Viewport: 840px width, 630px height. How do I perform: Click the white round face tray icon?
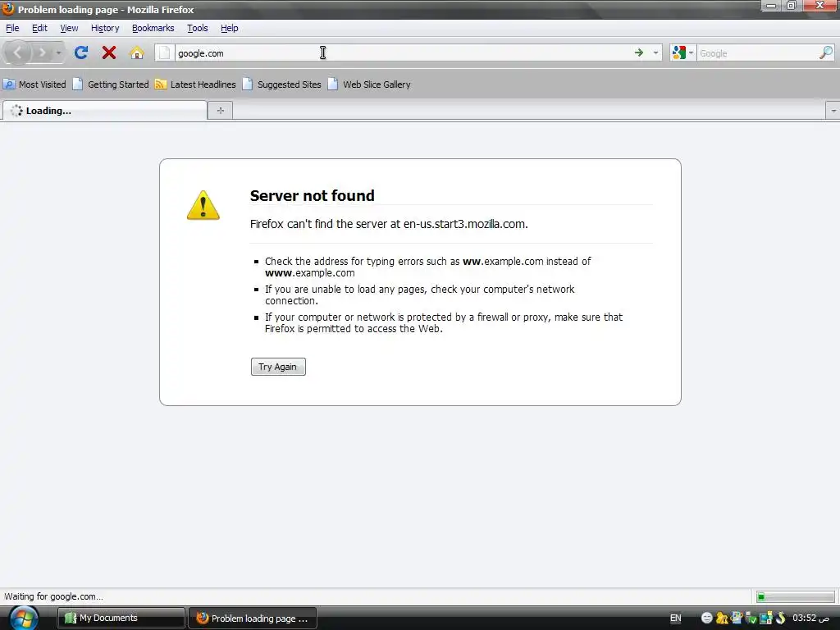[x=706, y=618]
